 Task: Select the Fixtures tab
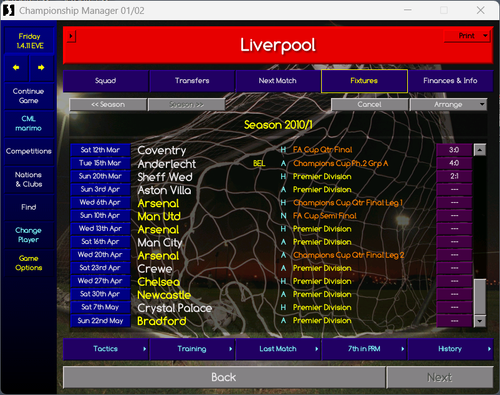pyautogui.click(x=364, y=81)
